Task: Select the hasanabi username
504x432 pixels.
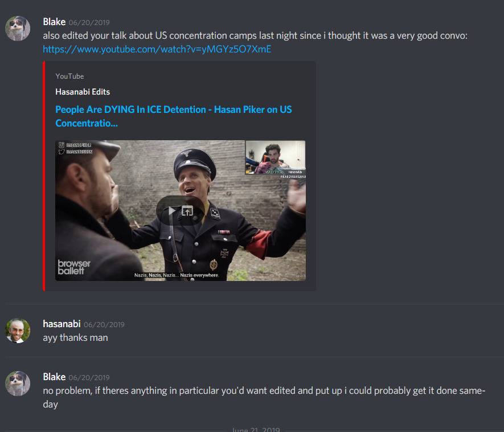Action: tap(62, 324)
